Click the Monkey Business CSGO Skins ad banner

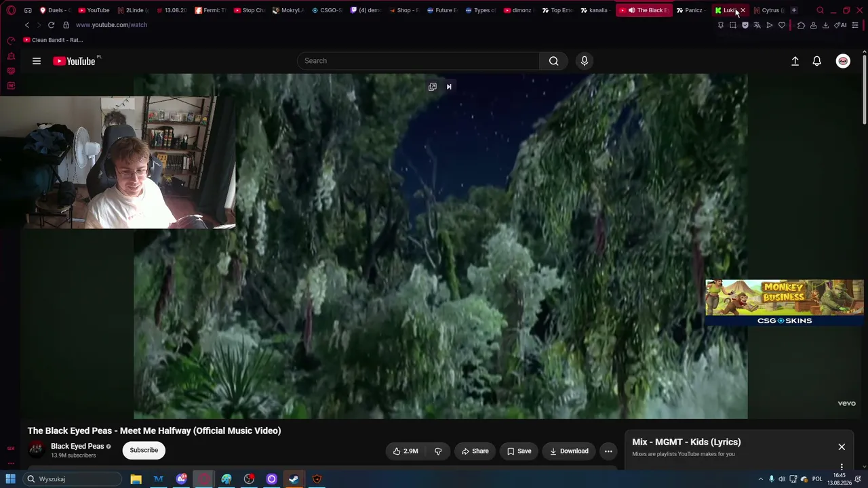point(785,302)
